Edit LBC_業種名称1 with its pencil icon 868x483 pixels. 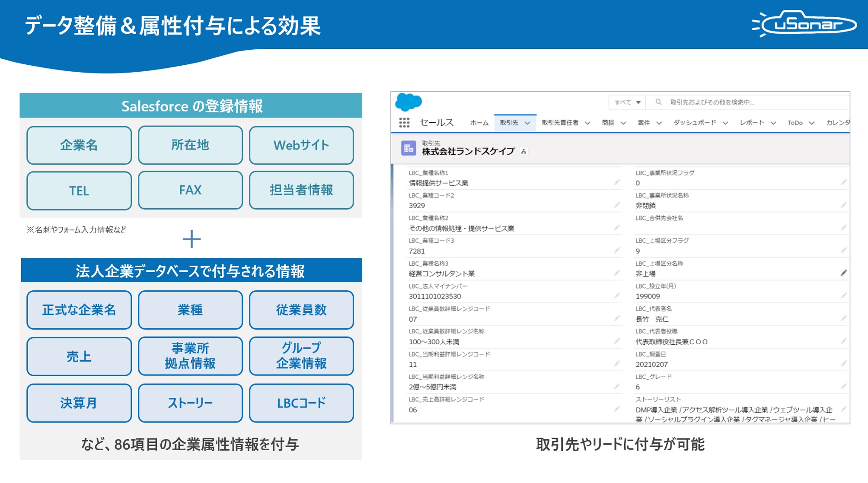click(617, 182)
